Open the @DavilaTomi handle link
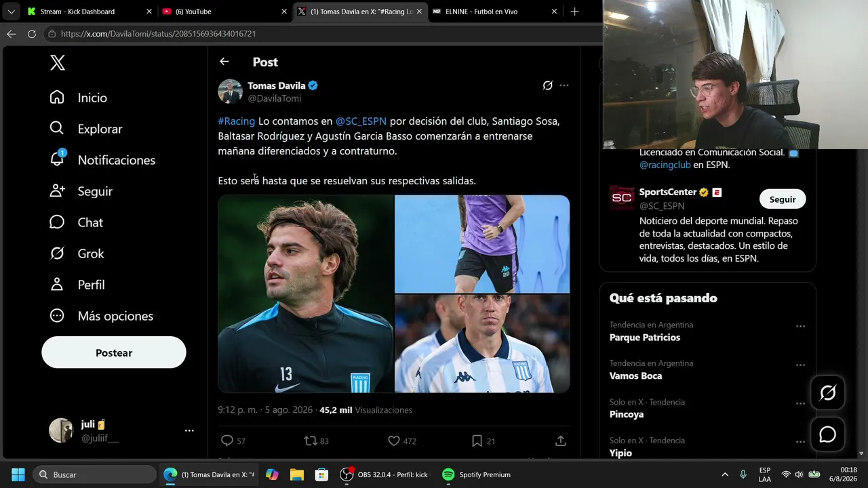868x488 pixels. (274, 98)
